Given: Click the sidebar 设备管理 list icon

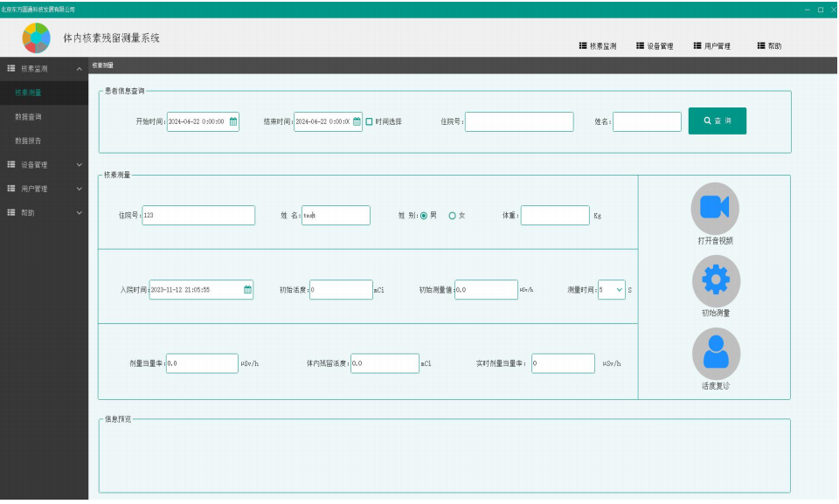Looking at the screenshot, I should pos(10,165).
